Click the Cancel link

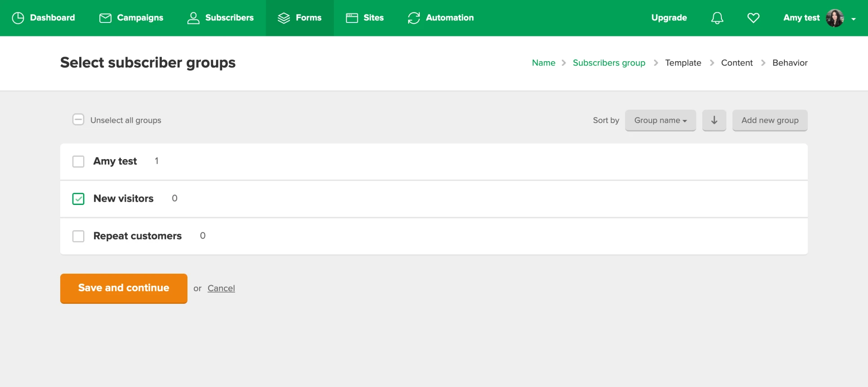[221, 288]
